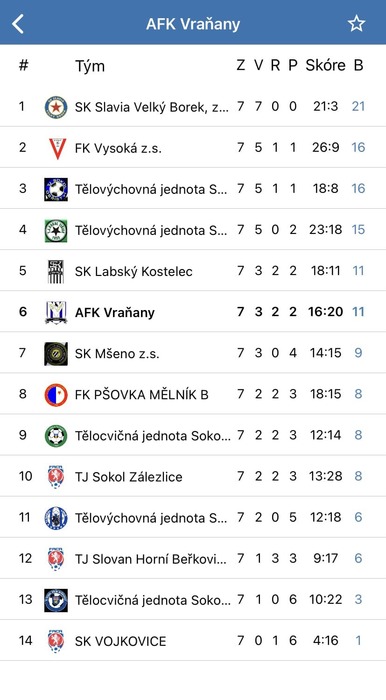Open SK Labský Kostelec team name

(133, 271)
